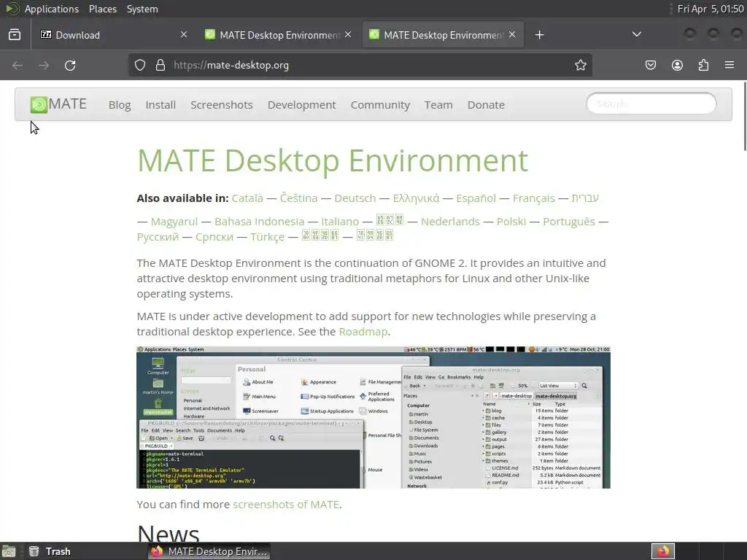The width and height of the screenshot is (747, 560).
Task: Switch the page language to Polski
Action: (511, 222)
